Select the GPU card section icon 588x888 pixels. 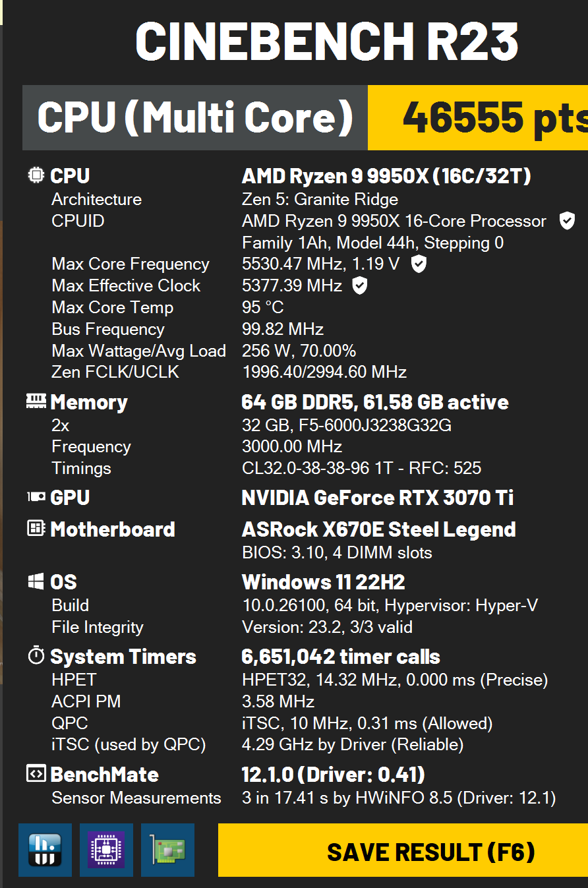[36, 497]
